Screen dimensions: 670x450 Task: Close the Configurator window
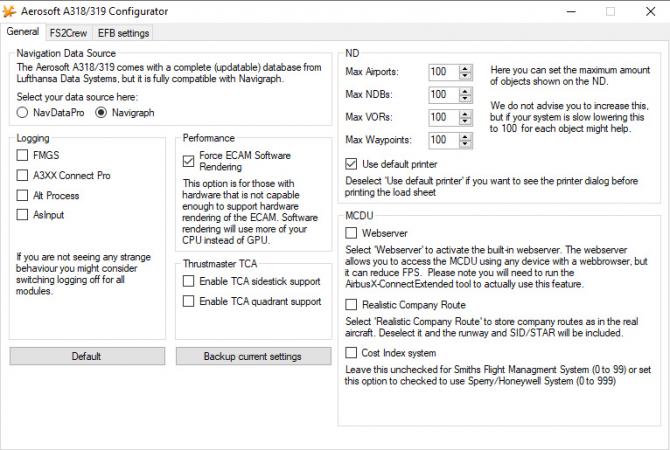(650, 12)
